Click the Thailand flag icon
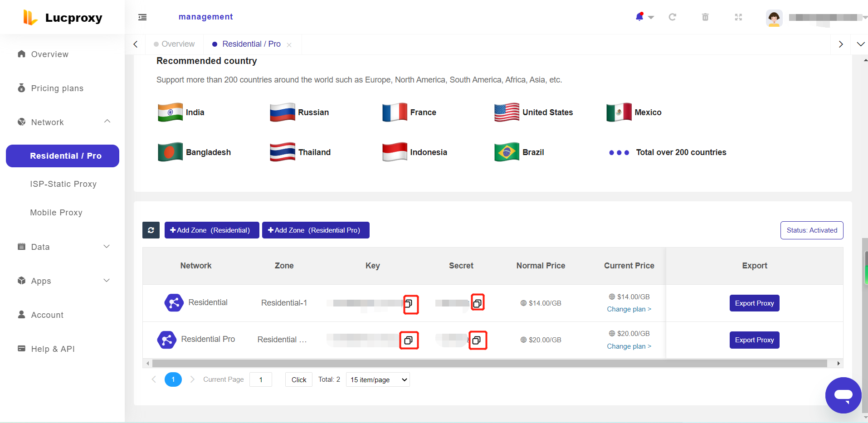This screenshot has height=423, width=868. 283,152
